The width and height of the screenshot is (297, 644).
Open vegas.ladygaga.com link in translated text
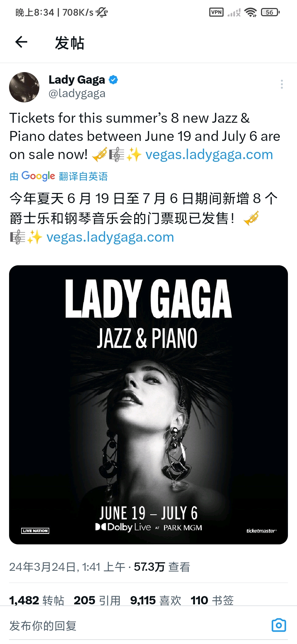(110, 237)
